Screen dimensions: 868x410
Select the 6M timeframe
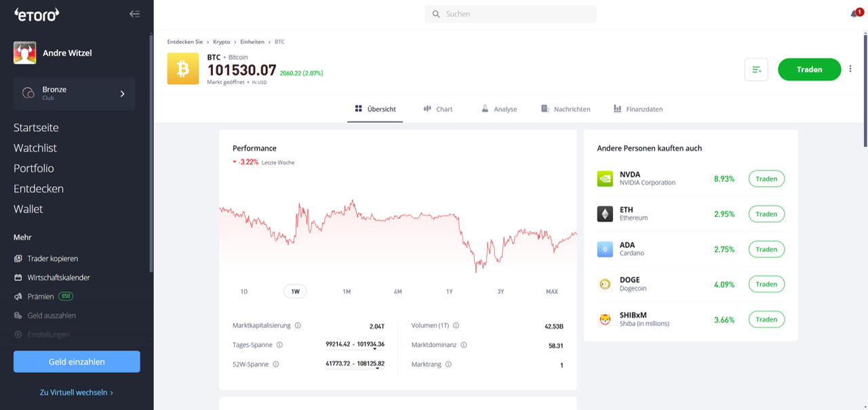point(398,291)
